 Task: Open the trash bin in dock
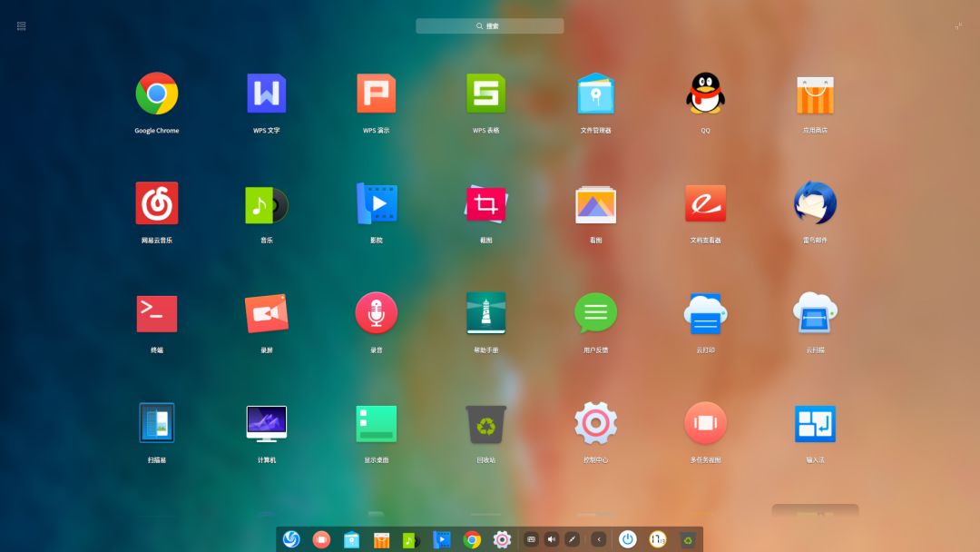pyautogui.click(x=688, y=539)
